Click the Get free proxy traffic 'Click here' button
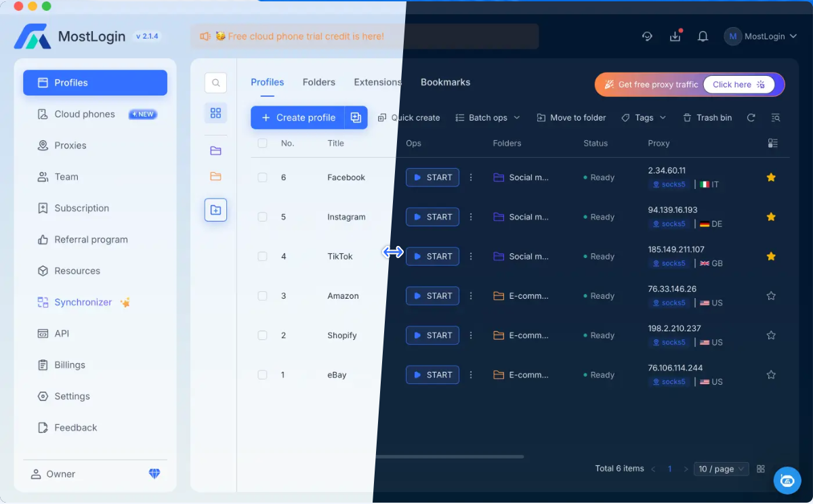 (x=738, y=85)
